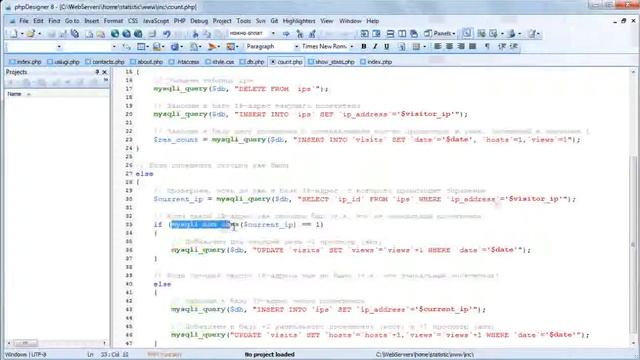
Task: Open the PHP menu
Action: click(x=179, y=21)
